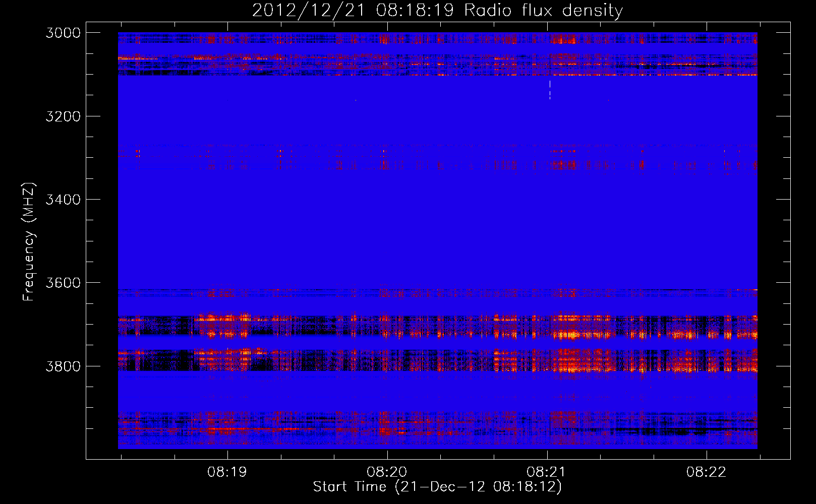Click the 08:21 time axis label
This screenshot has width=816, height=504.
pos(547,472)
